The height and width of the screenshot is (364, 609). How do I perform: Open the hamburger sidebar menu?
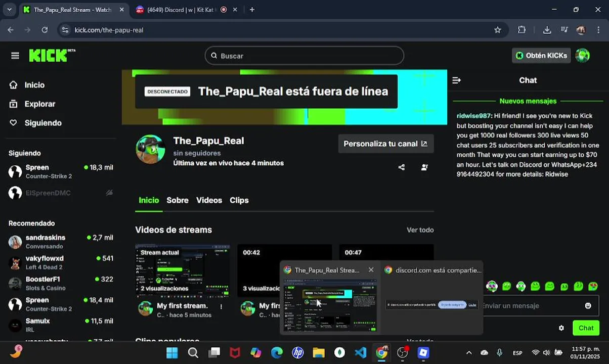(x=15, y=56)
